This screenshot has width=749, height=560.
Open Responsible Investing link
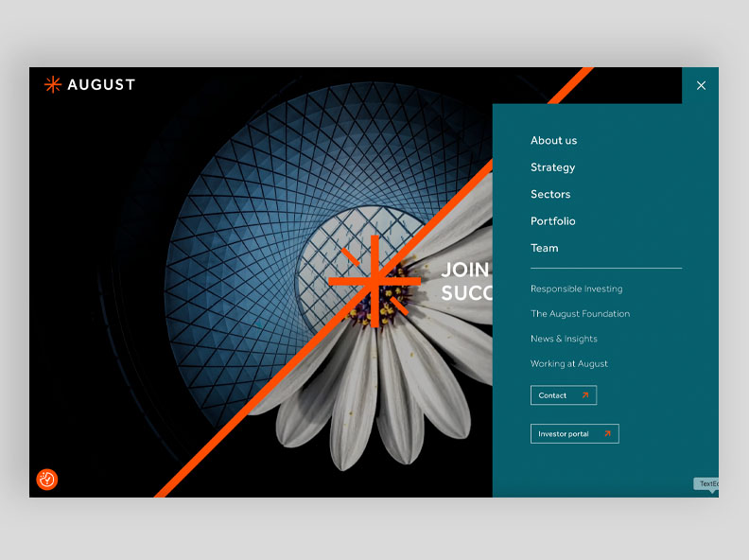click(x=577, y=289)
